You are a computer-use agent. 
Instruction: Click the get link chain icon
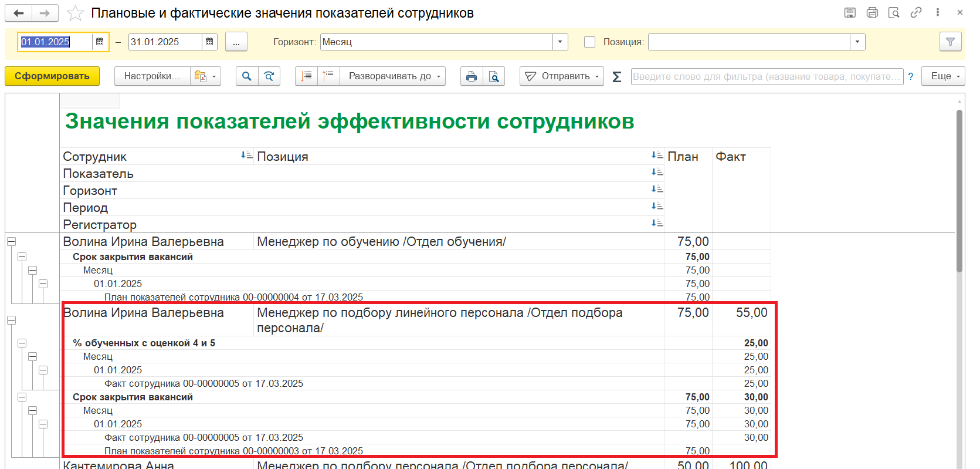pos(915,12)
